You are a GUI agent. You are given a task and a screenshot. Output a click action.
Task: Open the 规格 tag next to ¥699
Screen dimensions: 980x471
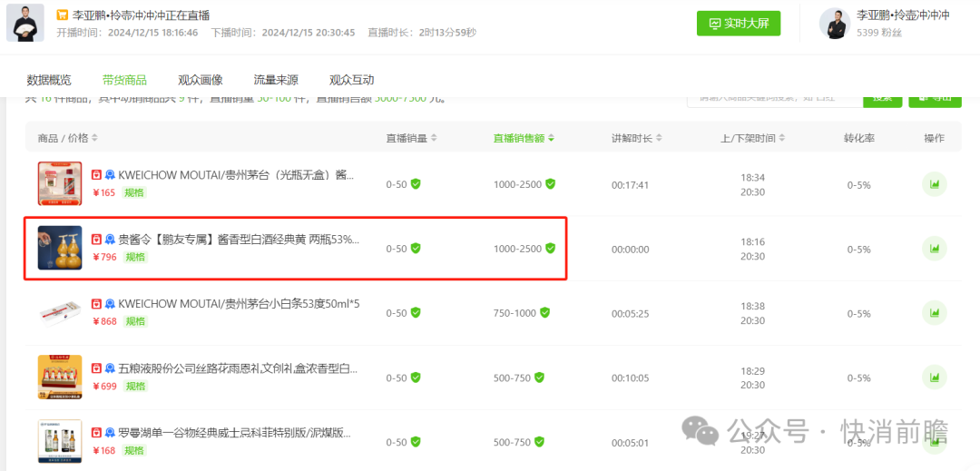[x=135, y=386]
